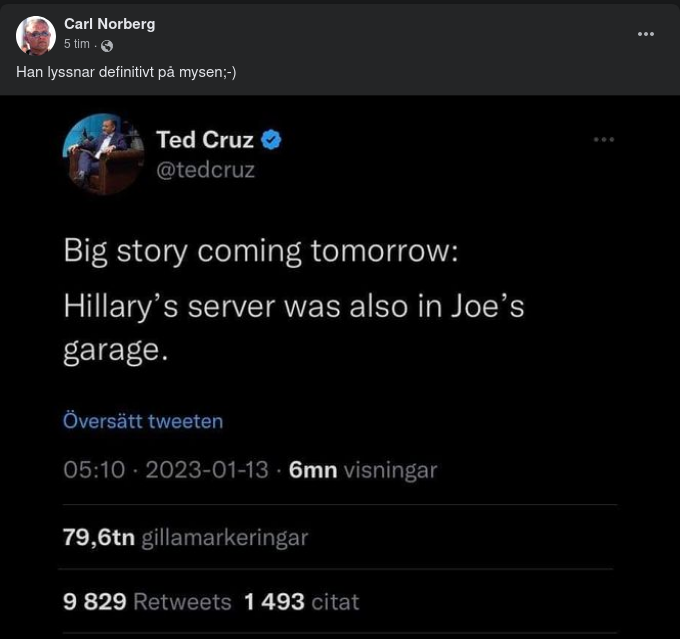Click Carl Norberg's profile picture
Screen dimensions: 680x639
coord(36,35)
